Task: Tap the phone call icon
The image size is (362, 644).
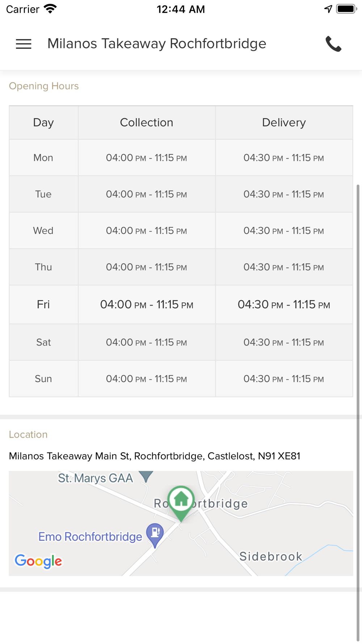Action: [x=333, y=44]
